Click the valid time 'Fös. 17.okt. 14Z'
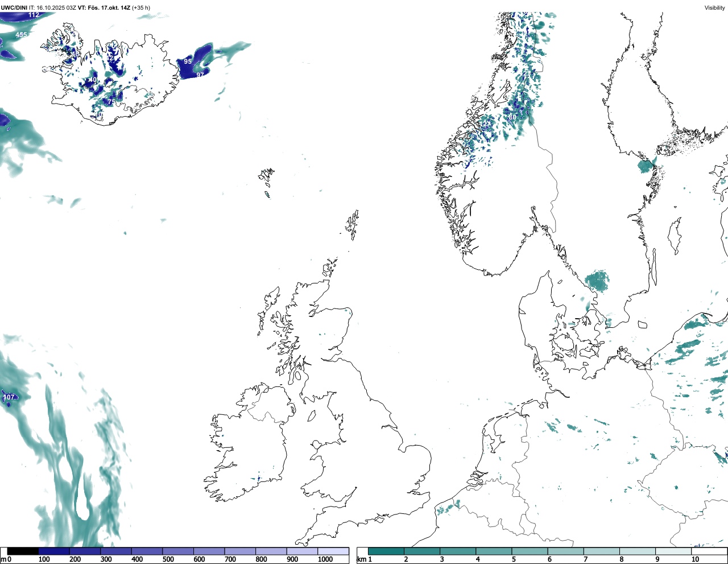 pyautogui.click(x=109, y=7)
